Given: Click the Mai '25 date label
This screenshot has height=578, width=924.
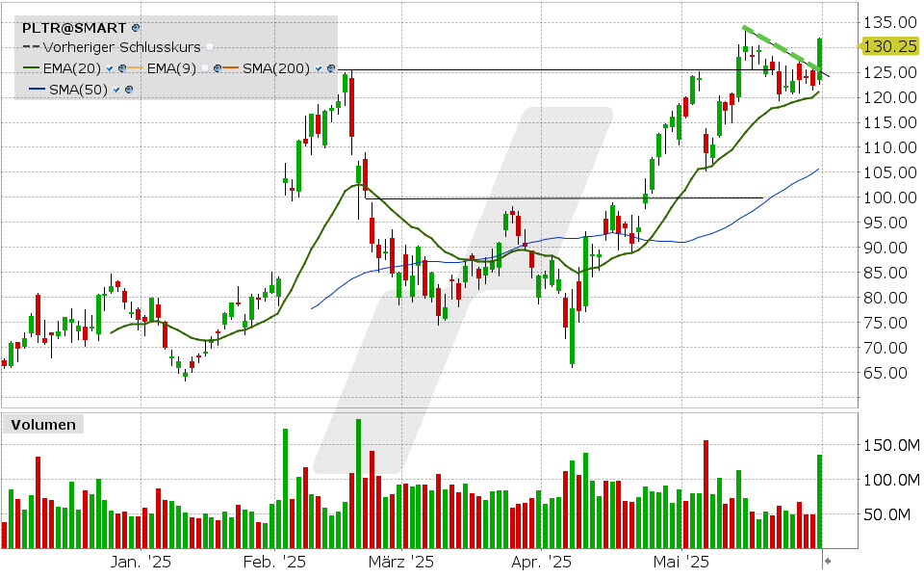Looking at the screenshot, I should click(x=681, y=562).
